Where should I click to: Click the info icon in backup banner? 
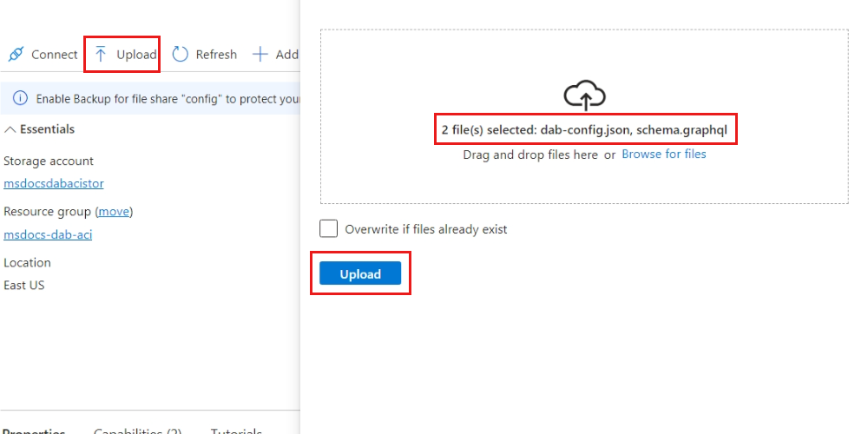(x=20, y=99)
